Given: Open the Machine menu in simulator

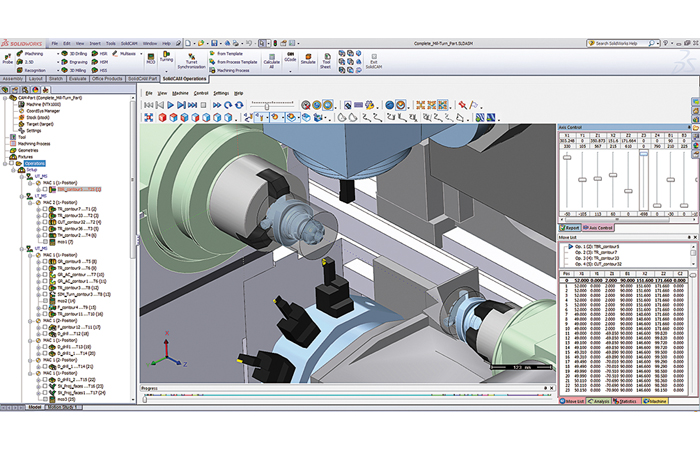Looking at the screenshot, I should [x=180, y=93].
